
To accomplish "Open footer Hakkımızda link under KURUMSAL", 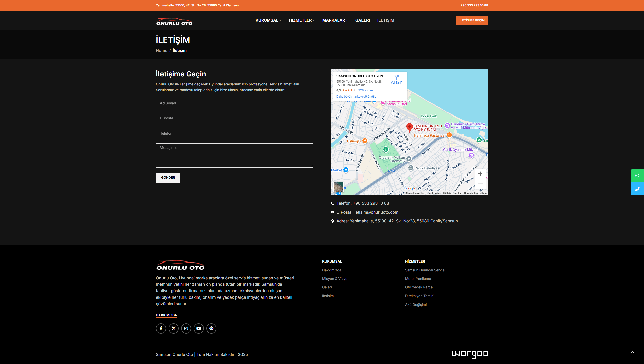I will coord(332,270).
